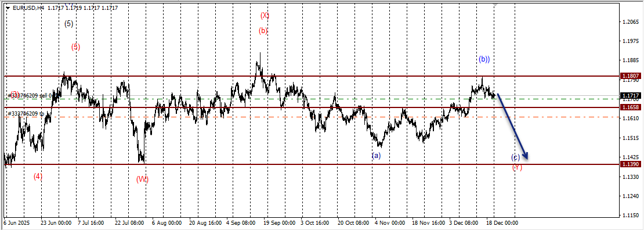Screen dimensions: 644x230
Task: Select the blue (a) wave label
Action: (x=376, y=156)
